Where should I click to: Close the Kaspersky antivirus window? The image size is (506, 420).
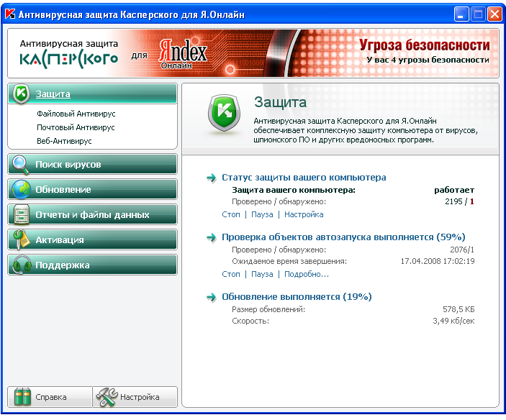click(x=494, y=14)
